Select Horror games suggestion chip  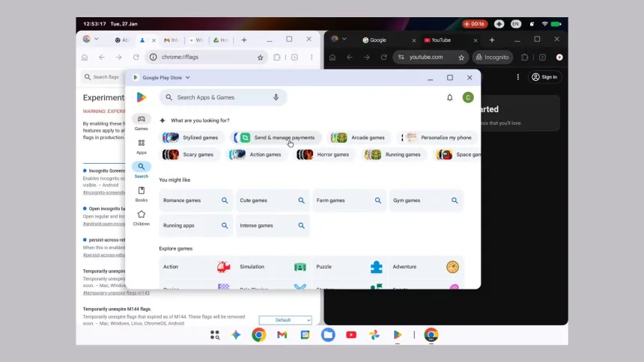[324, 155]
